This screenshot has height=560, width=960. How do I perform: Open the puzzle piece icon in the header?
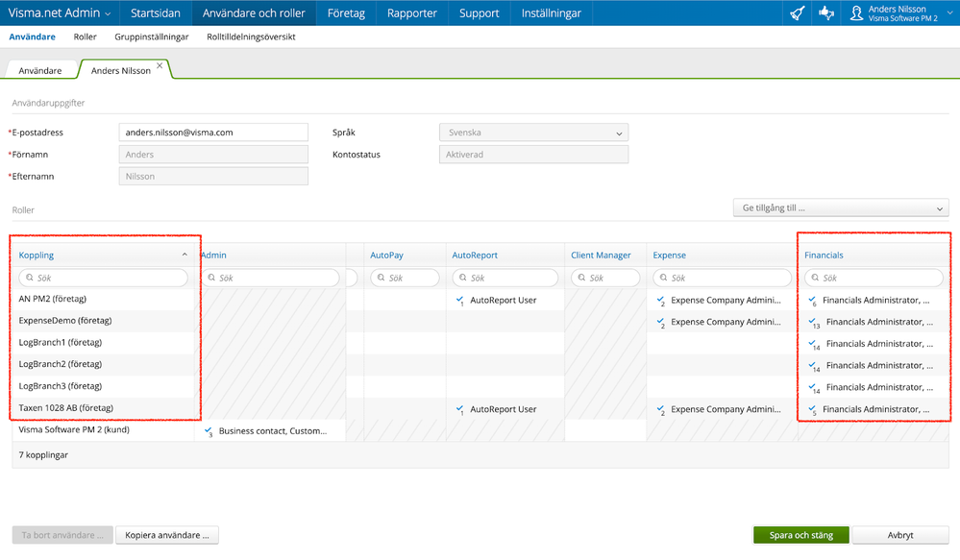click(825, 12)
